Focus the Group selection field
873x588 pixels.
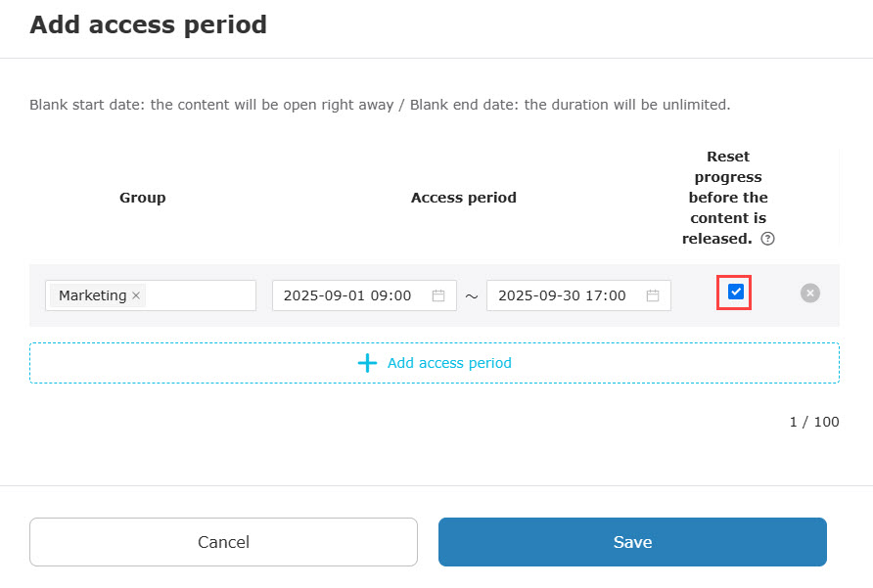200,295
